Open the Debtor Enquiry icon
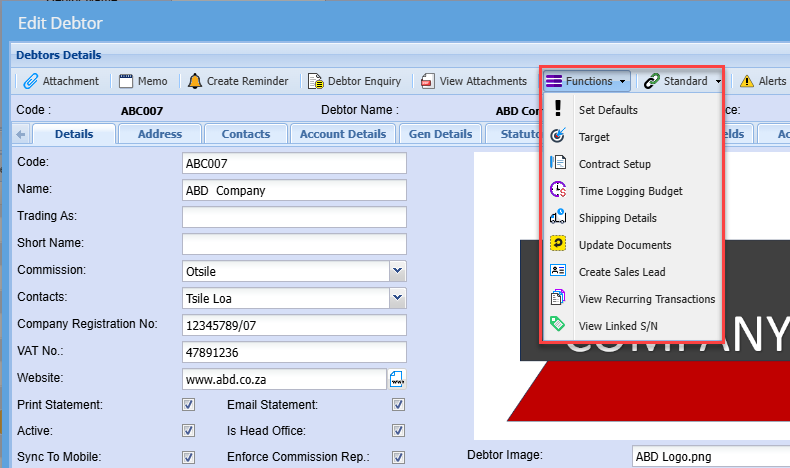Screen dimensions: 790x468 pyautogui.click(x=315, y=81)
